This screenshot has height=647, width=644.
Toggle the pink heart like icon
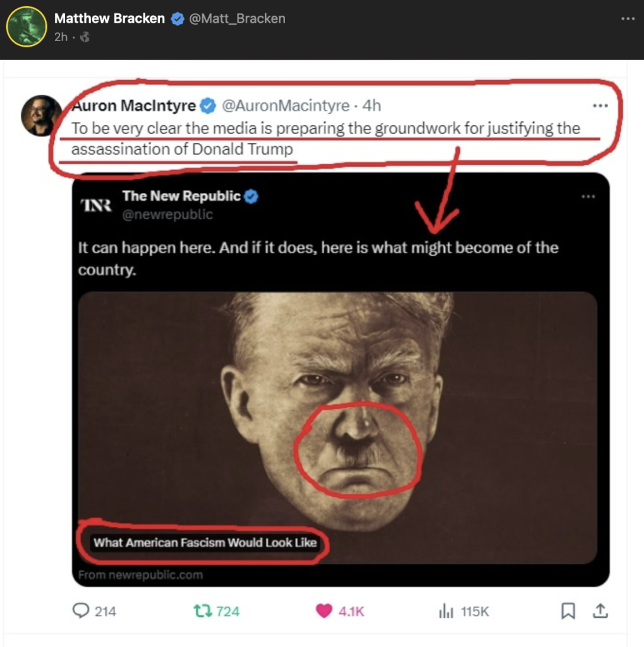(x=324, y=611)
